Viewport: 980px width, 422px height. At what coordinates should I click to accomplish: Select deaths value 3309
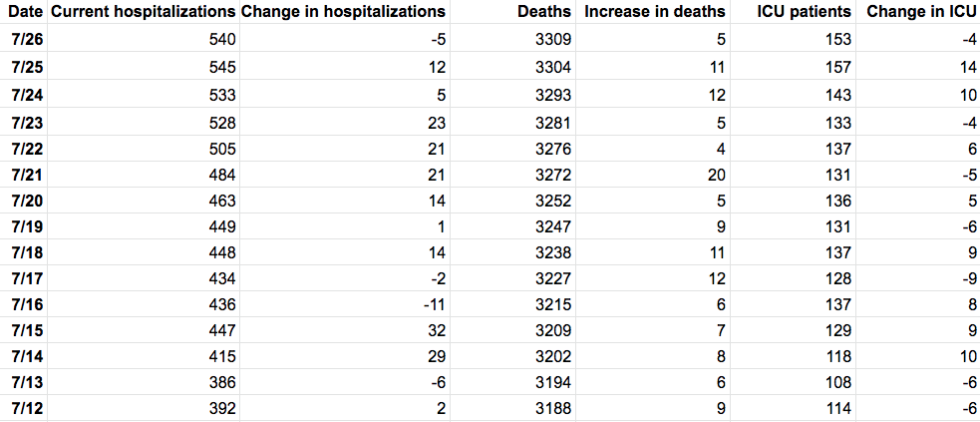553,40
